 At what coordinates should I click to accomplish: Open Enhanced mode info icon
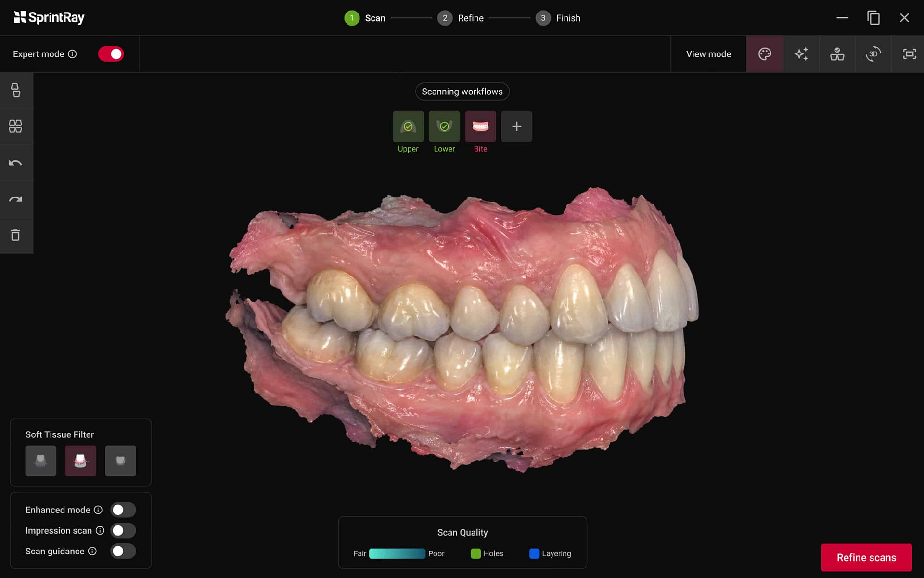[x=98, y=510]
